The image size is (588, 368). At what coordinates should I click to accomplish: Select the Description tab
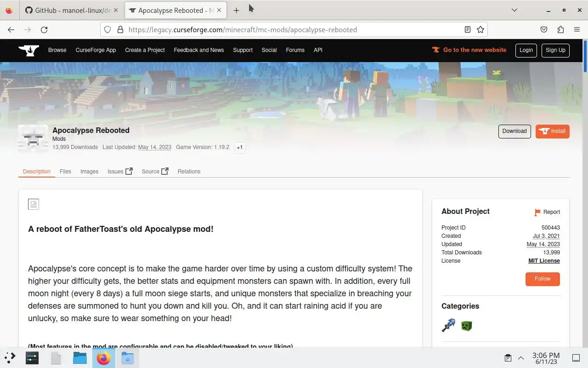(37, 172)
